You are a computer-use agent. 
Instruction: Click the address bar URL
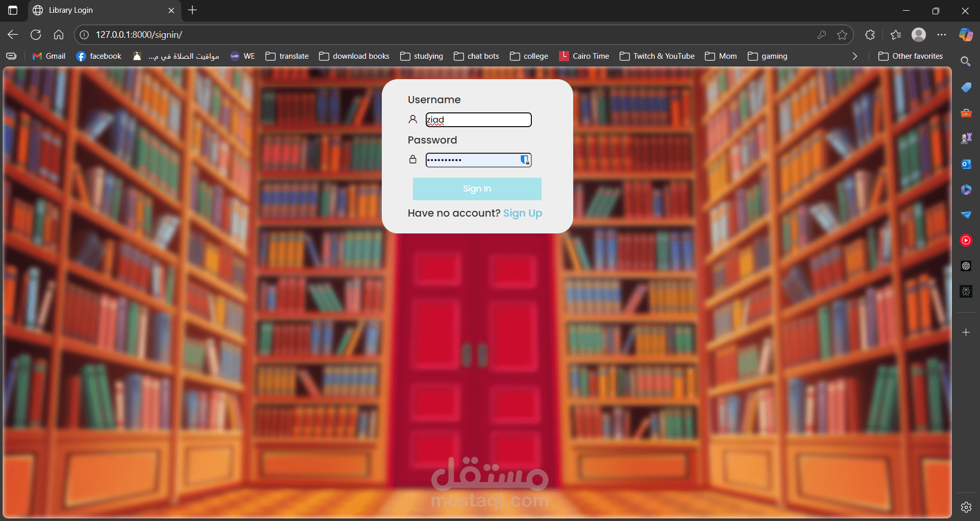pyautogui.click(x=139, y=35)
